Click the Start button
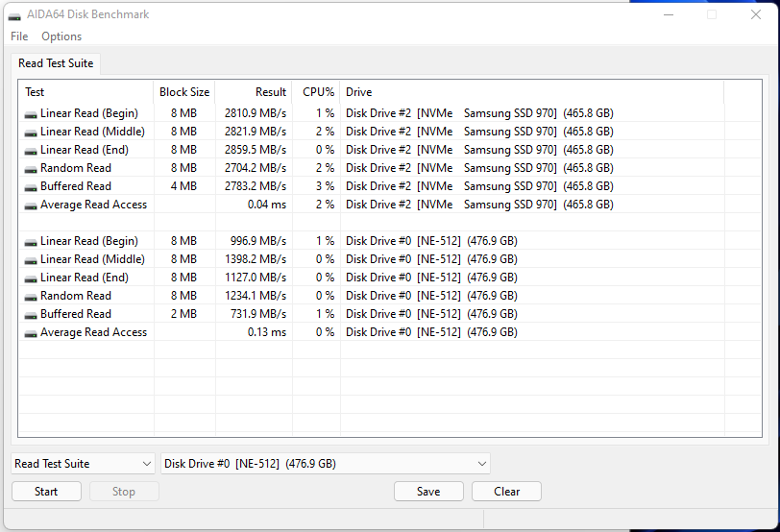 [x=46, y=492]
